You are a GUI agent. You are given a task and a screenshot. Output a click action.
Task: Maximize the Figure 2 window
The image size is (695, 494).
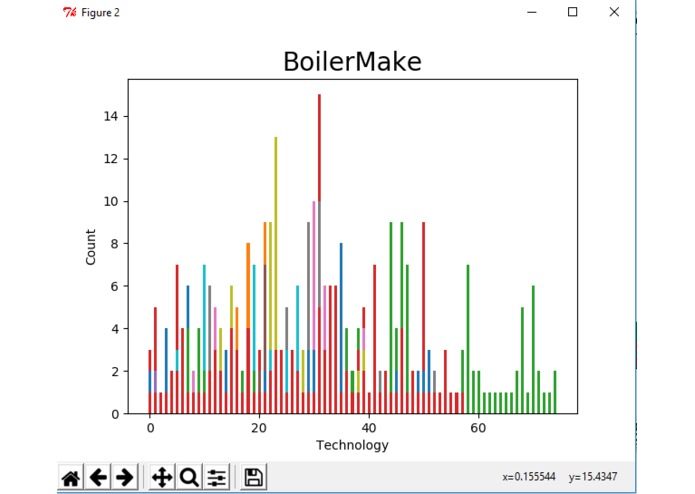point(572,12)
